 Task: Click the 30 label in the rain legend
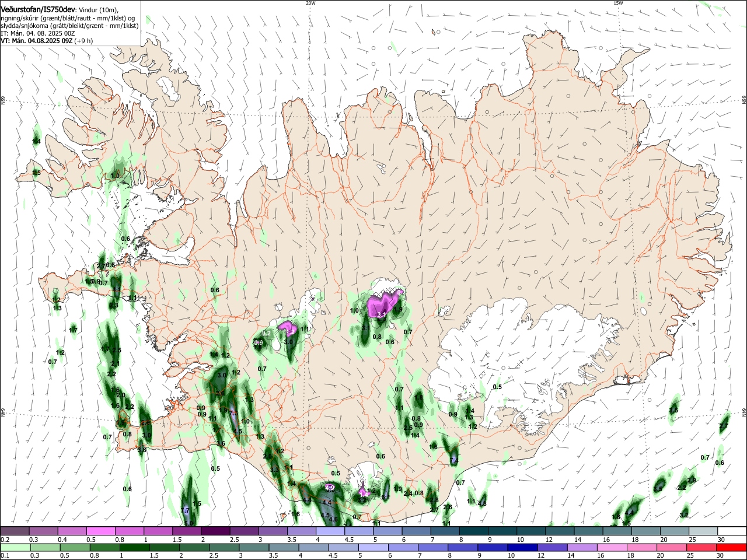click(721, 555)
